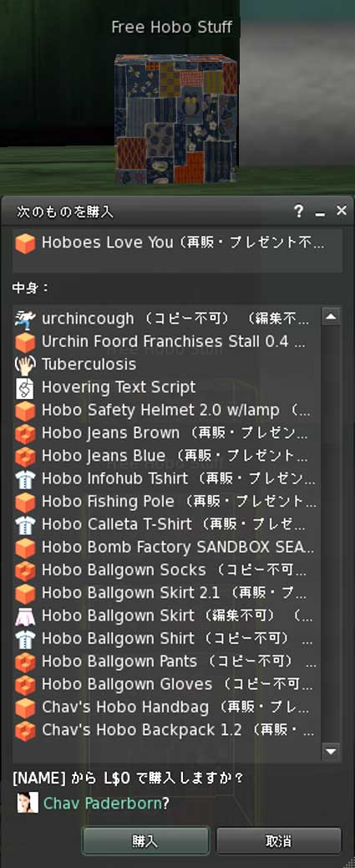Click the Hobo Ballgown Shirt icon
This screenshot has height=868, width=355.
pos(25,639)
